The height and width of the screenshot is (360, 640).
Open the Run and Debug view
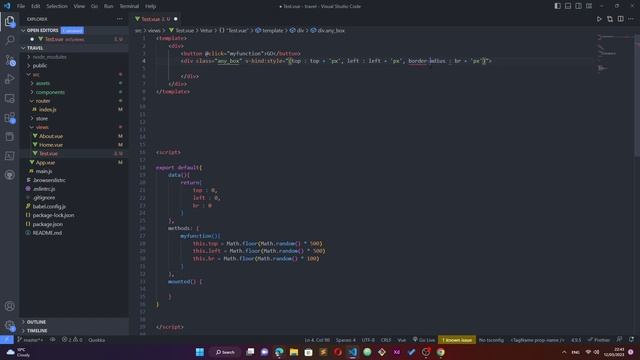click(x=9, y=79)
